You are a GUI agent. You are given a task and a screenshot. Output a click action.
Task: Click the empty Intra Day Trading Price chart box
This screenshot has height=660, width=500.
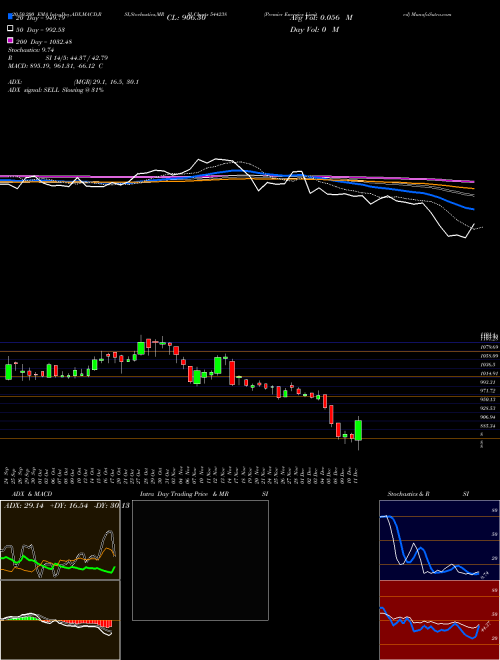(x=200, y=560)
